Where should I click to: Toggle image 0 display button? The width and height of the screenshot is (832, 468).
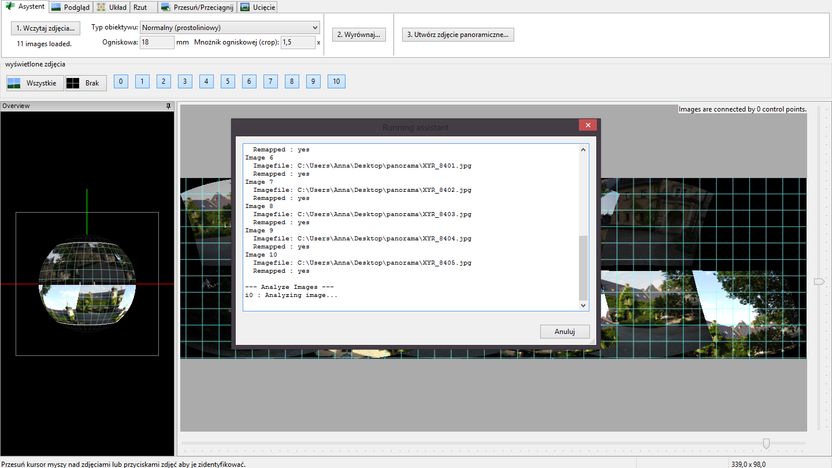121,81
